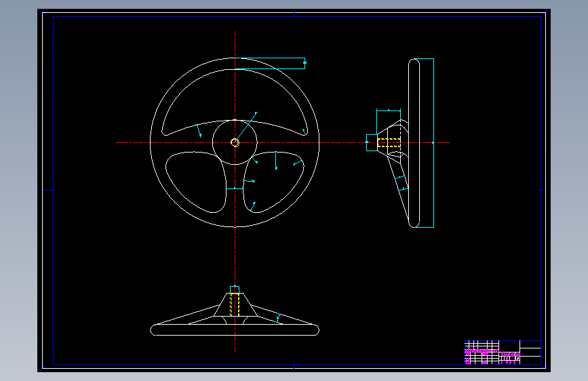Select the yellow hatched bore in bottom view

tap(235, 304)
